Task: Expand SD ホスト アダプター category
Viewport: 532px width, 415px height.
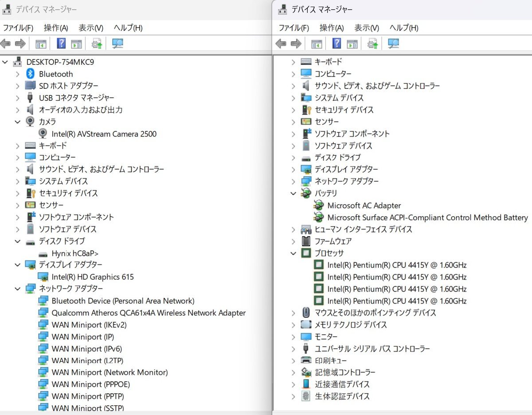Action: pos(17,86)
